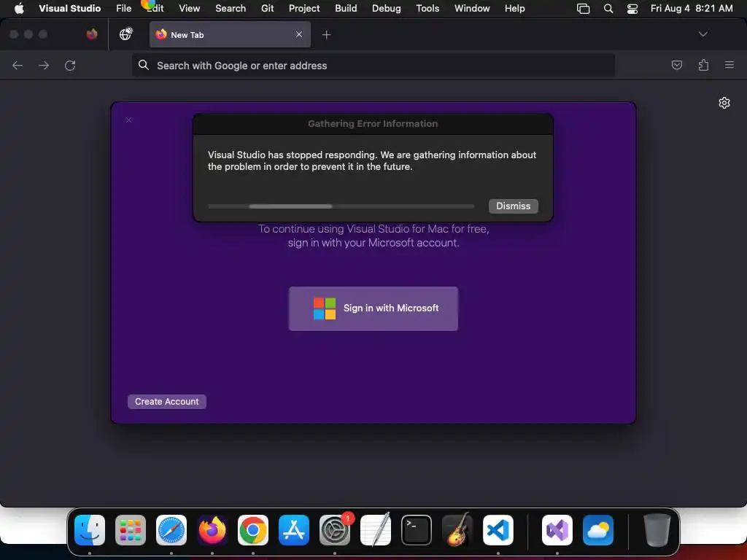Click Sign in with Microsoft button
The height and width of the screenshot is (560, 747).
(373, 308)
